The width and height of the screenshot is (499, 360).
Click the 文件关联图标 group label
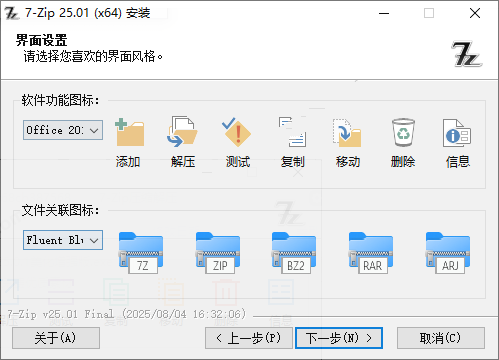pyautogui.click(x=60, y=210)
